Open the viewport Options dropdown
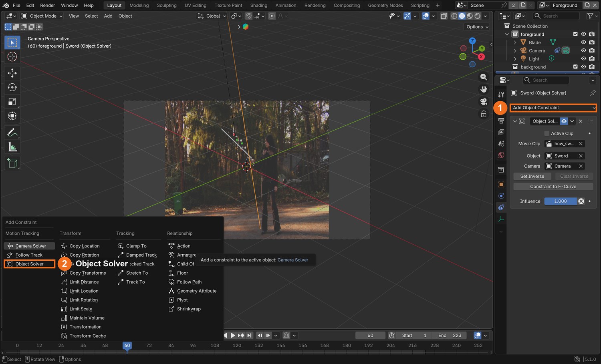Screen dimensions: 601x364 tap(478, 27)
